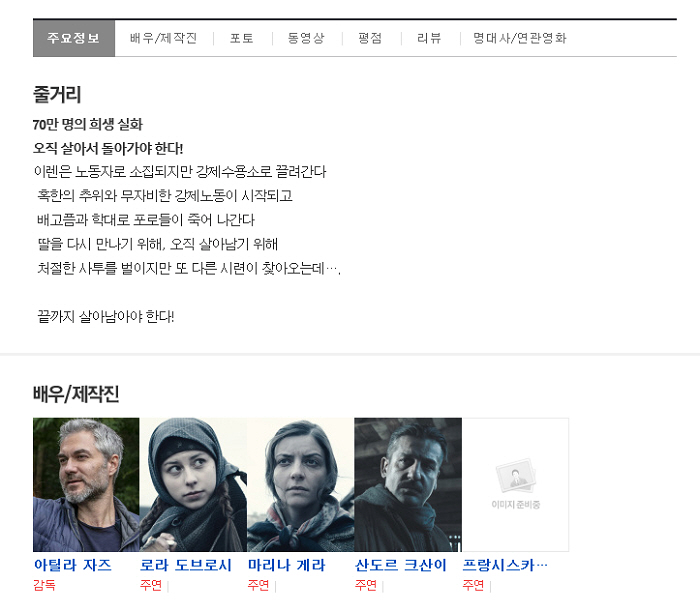View photo of 로라 도브로시
Viewport: 700px width, 611px height.
(193, 485)
